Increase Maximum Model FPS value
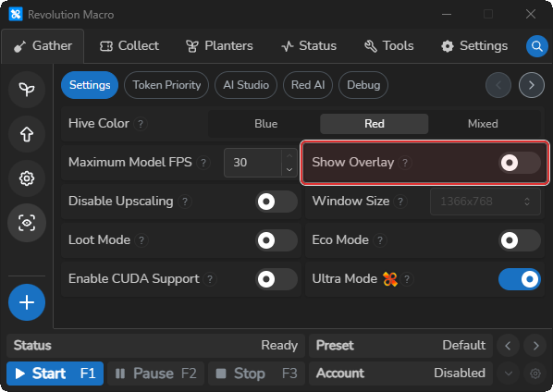 pos(289,156)
